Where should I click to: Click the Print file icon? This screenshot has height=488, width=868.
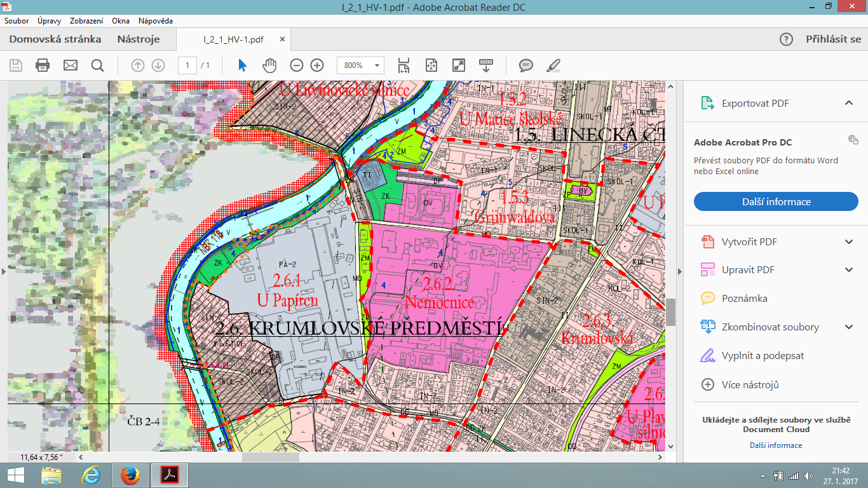(43, 65)
